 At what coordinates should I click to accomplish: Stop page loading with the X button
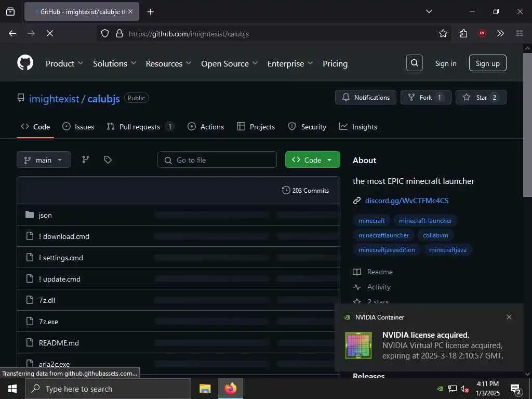49,33
